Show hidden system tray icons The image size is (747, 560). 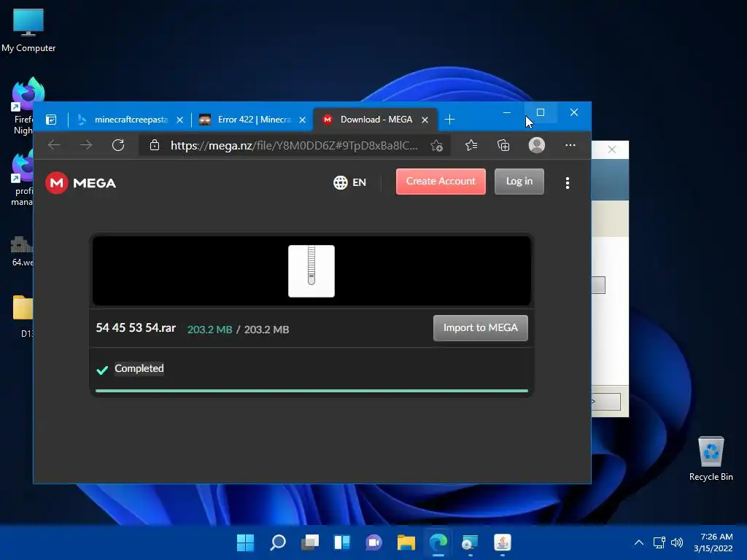point(639,542)
